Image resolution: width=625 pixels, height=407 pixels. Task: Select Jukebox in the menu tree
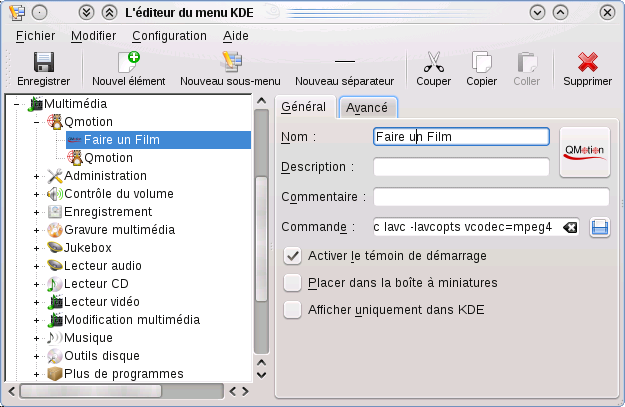[87, 248]
